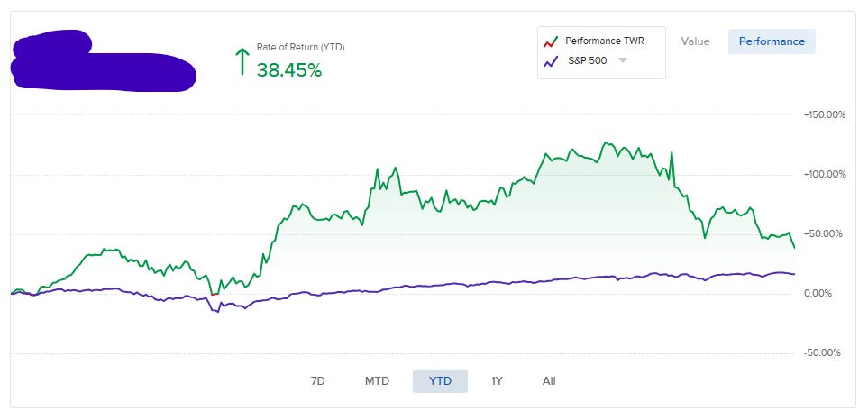Select the All time range

click(x=549, y=381)
